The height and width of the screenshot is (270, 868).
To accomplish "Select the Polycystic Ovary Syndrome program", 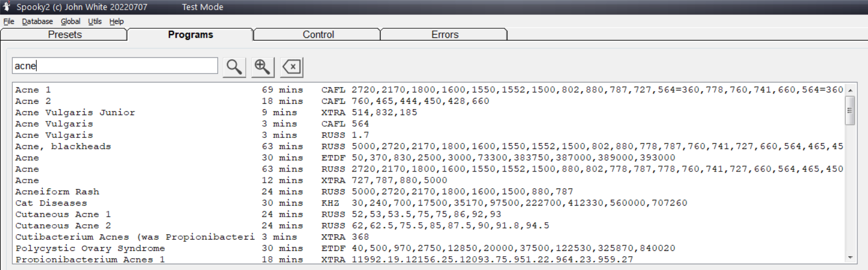I will click(x=90, y=248).
